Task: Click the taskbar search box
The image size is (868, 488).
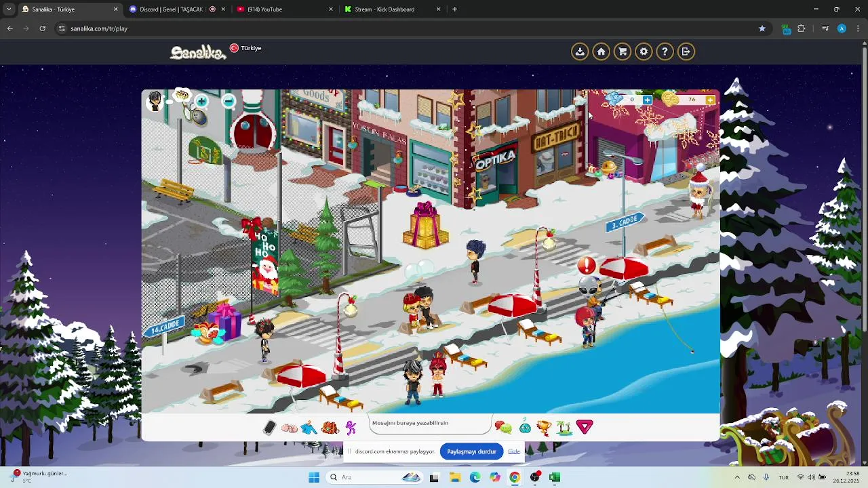Action: [375, 477]
